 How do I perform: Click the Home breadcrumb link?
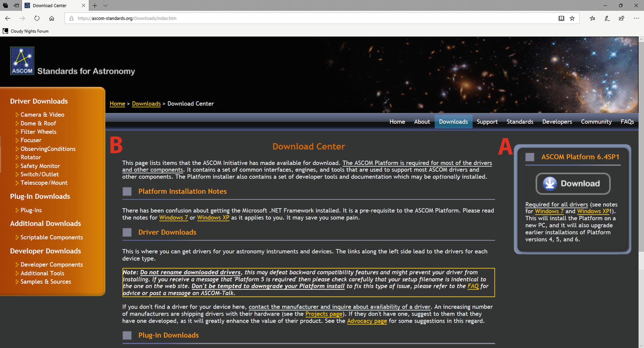[117, 104]
